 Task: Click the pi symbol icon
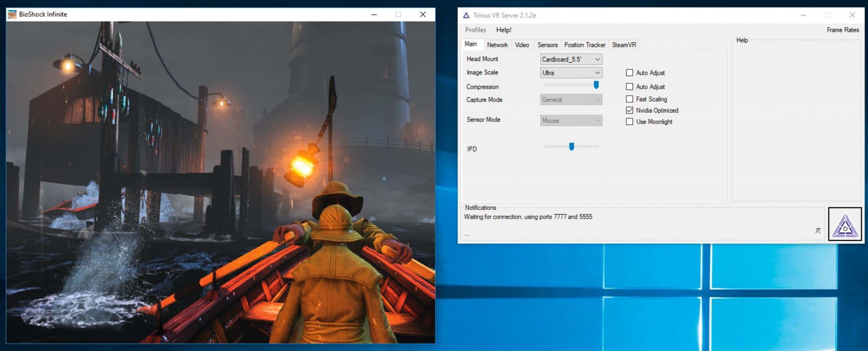[x=818, y=230]
